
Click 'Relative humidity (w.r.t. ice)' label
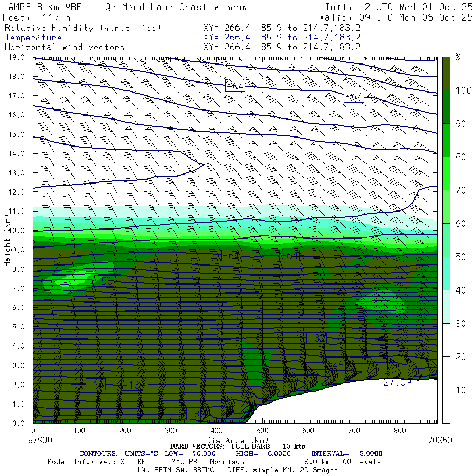(83, 28)
